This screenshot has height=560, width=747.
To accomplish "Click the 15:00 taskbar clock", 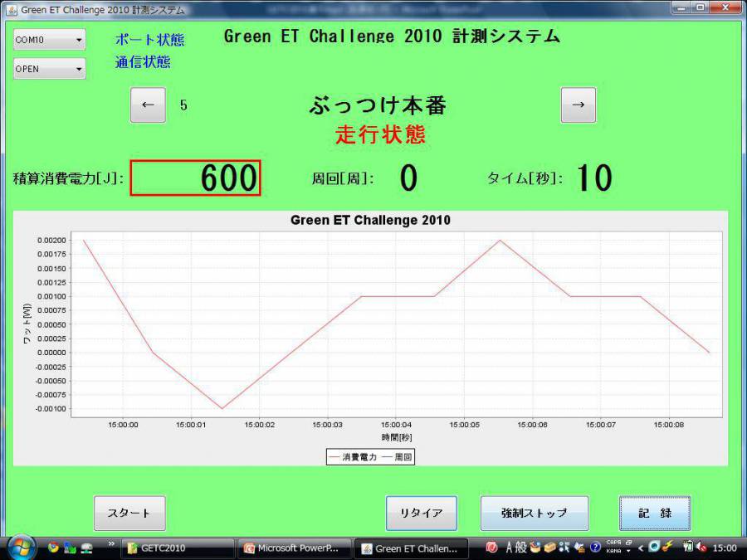I will click(x=725, y=548).
